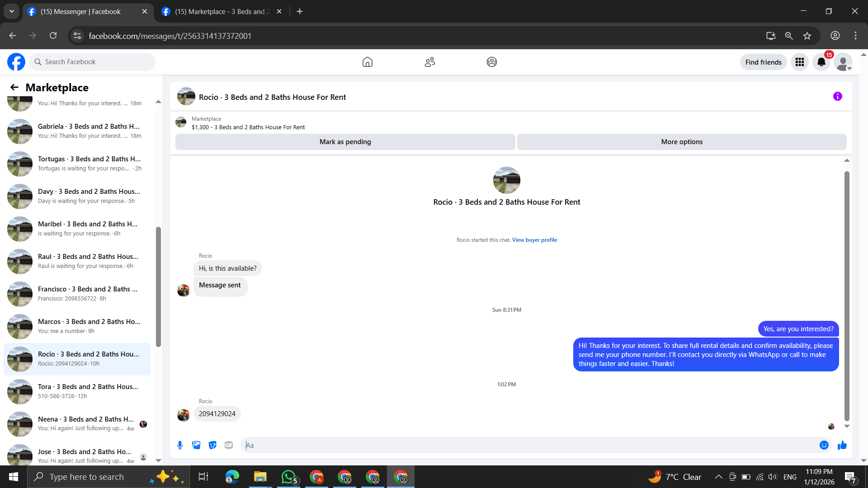Click the voice clip microphone icon
868x488 pixels.
180,445
